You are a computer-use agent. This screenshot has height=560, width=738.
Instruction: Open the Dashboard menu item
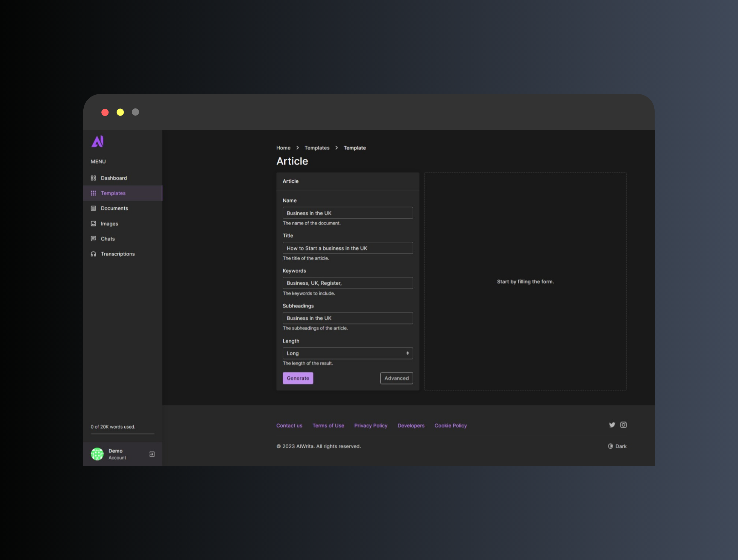coord(113,178)
